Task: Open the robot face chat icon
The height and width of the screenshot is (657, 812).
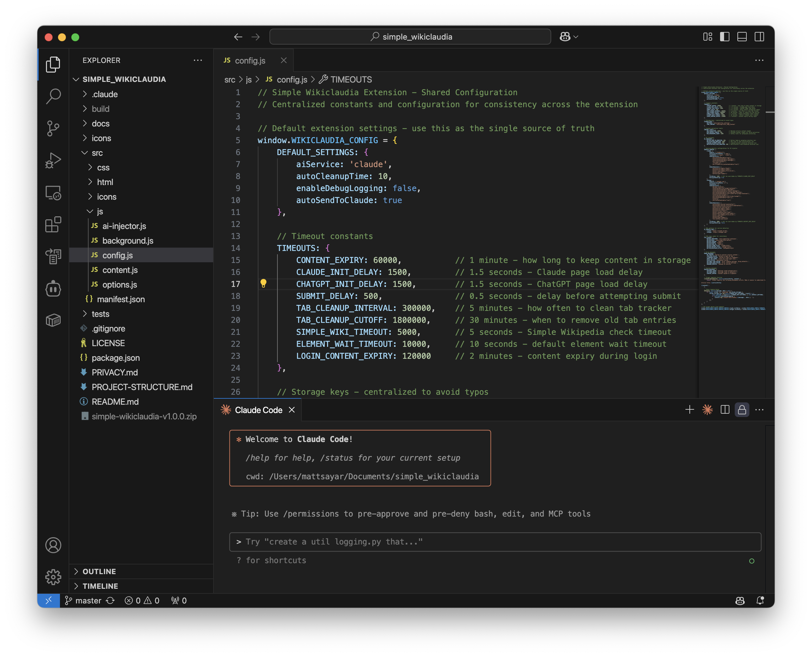Action: (53, 289)
